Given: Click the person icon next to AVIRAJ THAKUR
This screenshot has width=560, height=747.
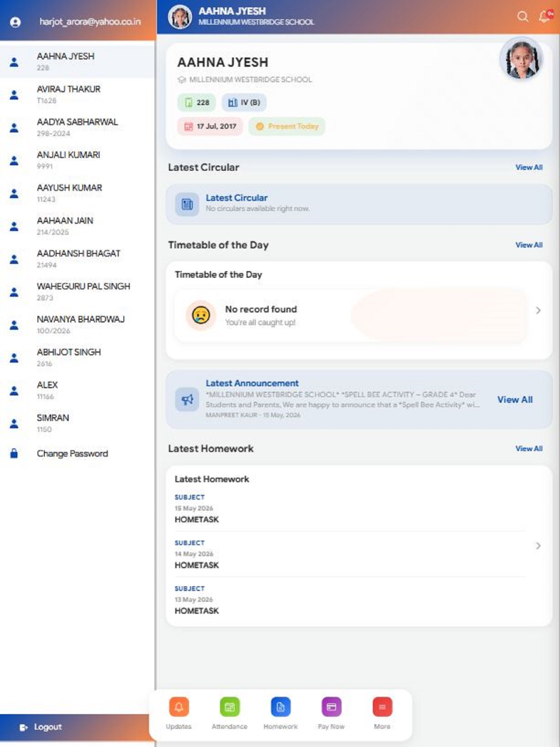Looking at the screenshot, I should coord(14,95).
